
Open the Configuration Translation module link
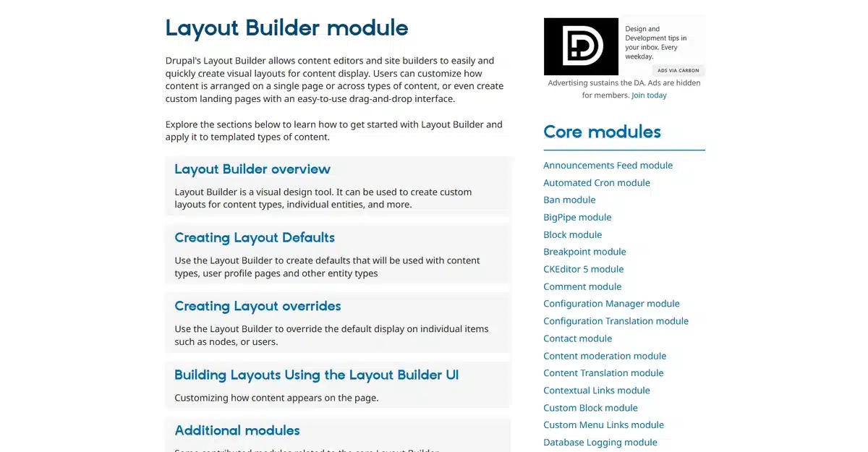tap(616, 321)
